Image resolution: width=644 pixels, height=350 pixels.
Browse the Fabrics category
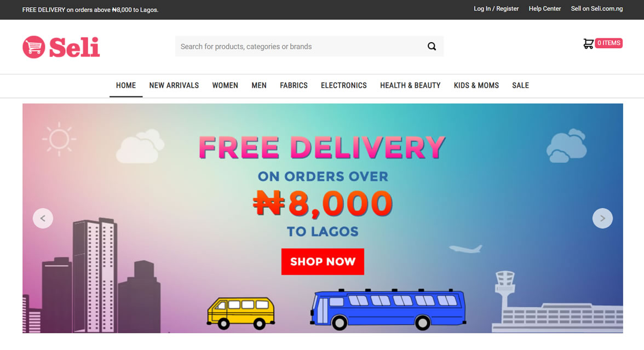(x=294, y=85)
